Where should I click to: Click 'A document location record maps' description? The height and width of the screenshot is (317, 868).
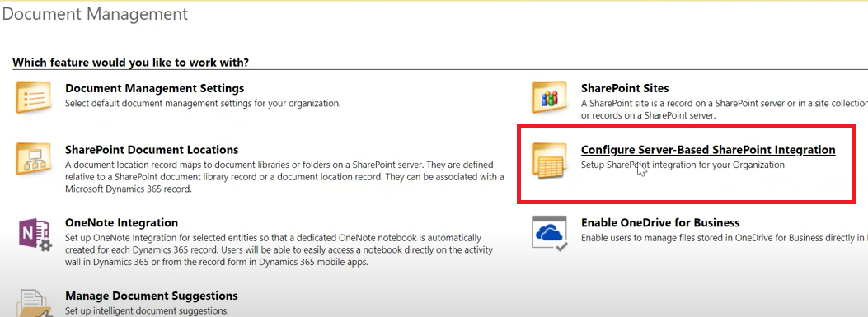[x=284, y=177]
